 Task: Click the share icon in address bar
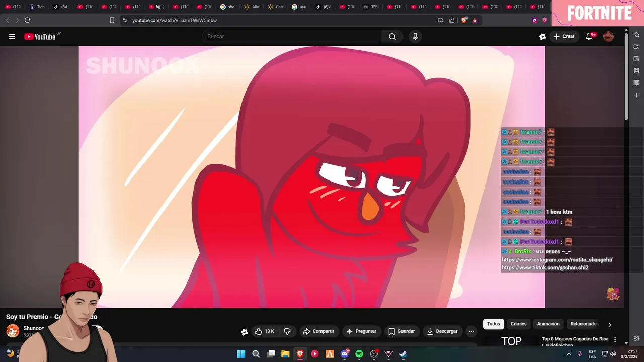pos(452,20)
